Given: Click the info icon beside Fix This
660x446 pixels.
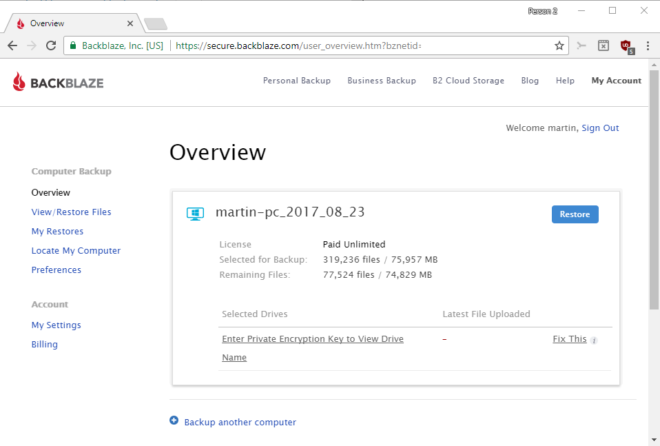Looking at the screenshot, I should (x=594, y=340).
